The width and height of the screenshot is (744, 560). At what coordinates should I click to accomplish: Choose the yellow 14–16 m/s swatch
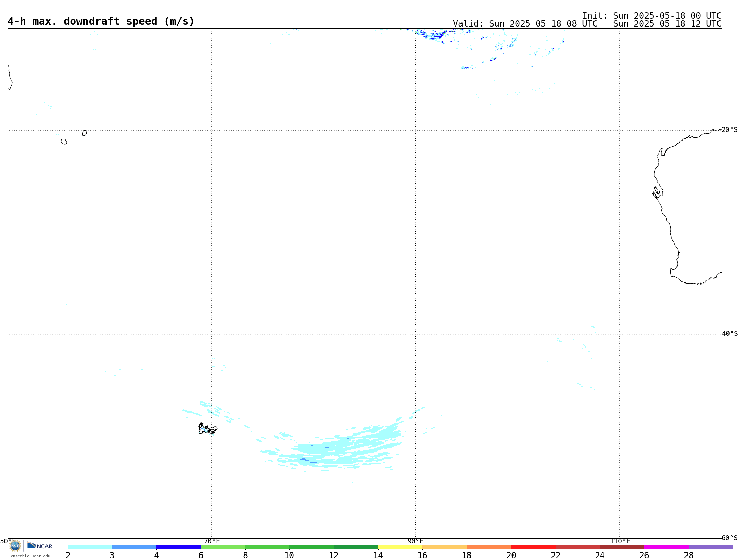click(400, 547)
